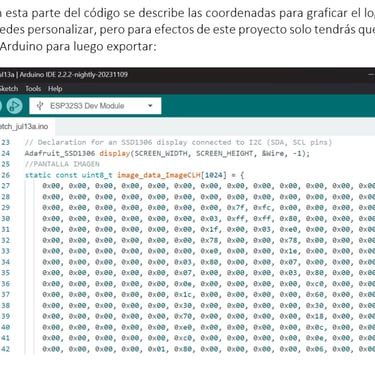Click line number 29 in the gutter
375x366 pixels.
coord(6,207)
